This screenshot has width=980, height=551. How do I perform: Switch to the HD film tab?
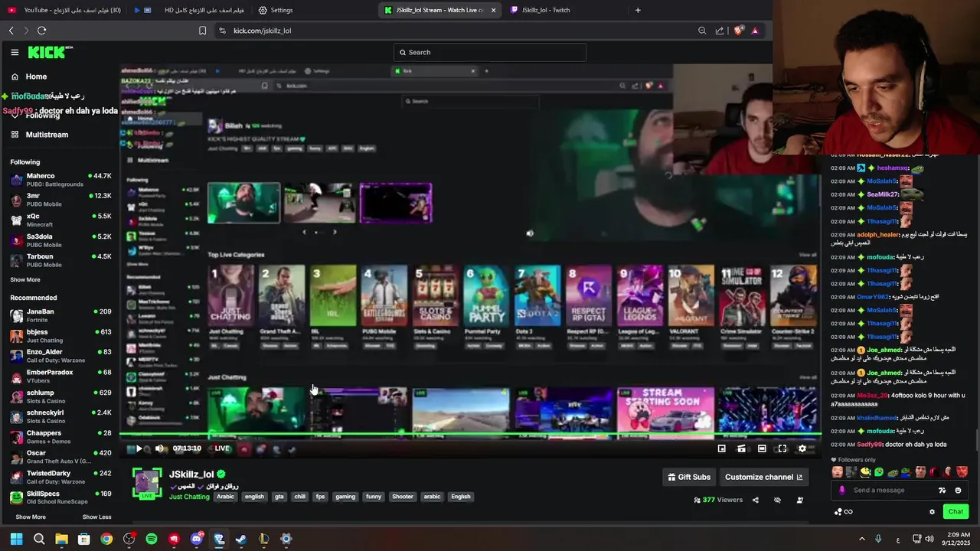pos(191,10)
